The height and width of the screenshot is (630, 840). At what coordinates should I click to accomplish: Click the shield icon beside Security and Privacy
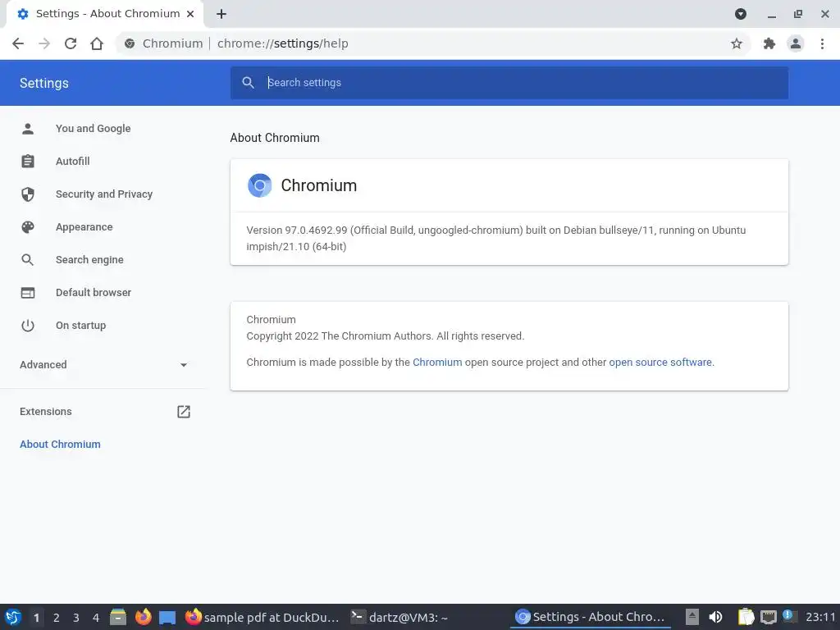coord(28,194)
